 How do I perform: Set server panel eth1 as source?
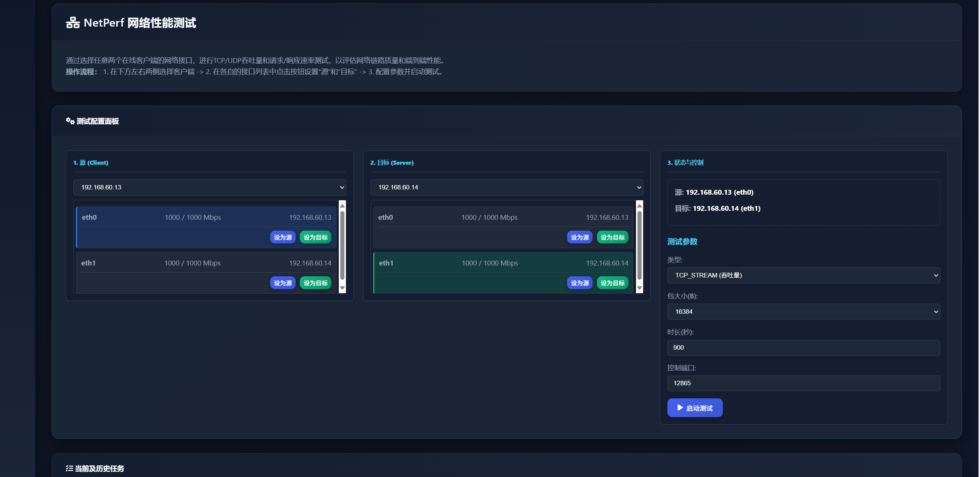(x=579, y=283)
